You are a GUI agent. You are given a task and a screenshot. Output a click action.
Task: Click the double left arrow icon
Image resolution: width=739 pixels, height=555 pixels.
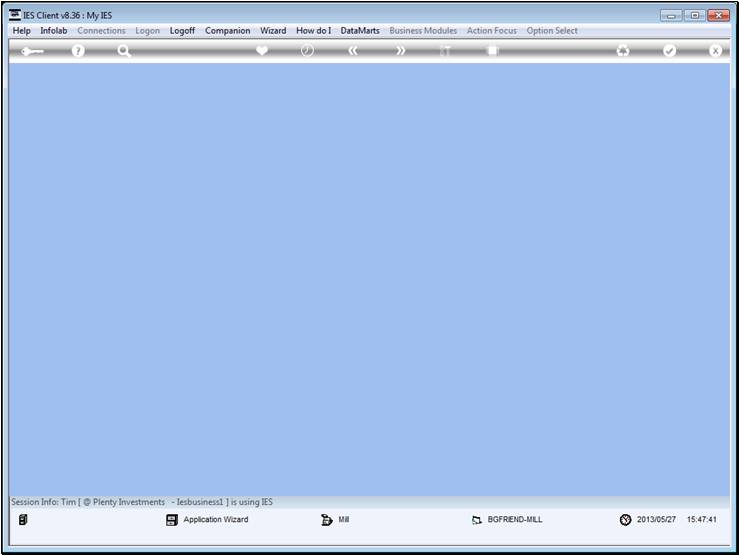353,50
